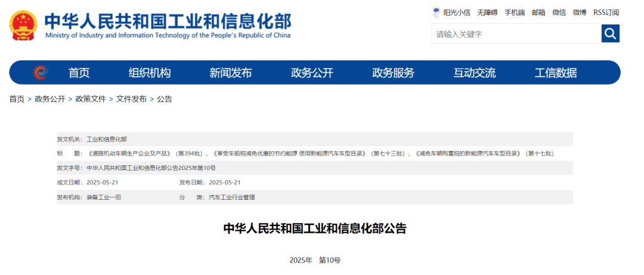Click the magnifier search button

(x=611, y=33)
